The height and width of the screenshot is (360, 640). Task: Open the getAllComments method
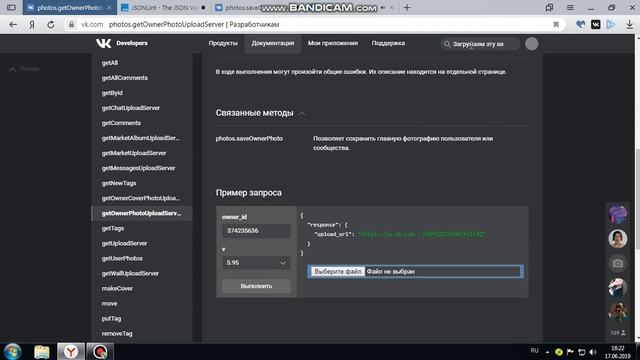pyautogui.click(x=125, y=78)
